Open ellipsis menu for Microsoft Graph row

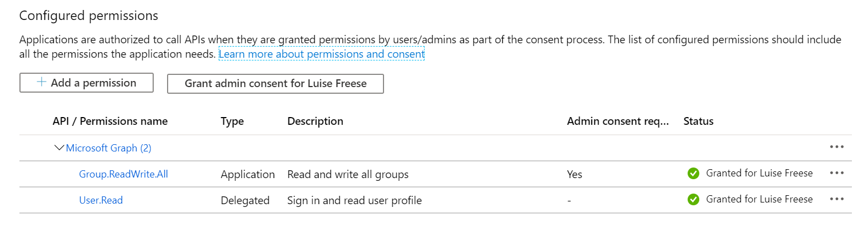coord(837,148)
